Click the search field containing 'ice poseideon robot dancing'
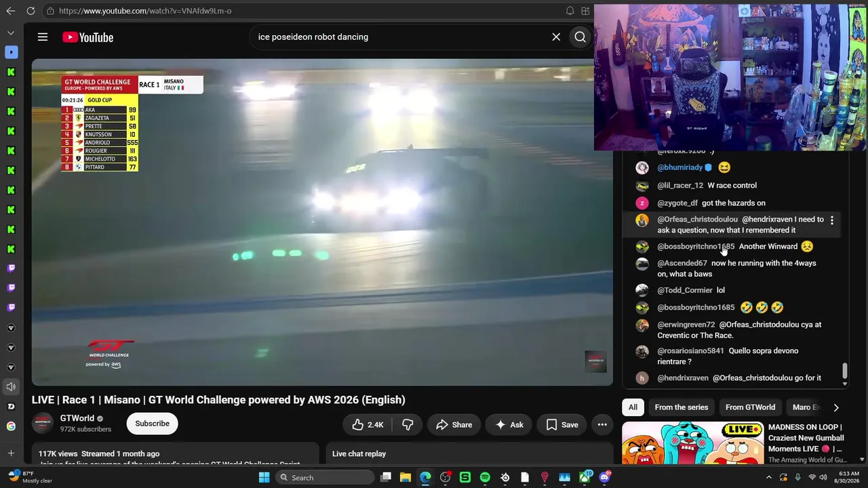The width and height of the screenshot is (868, 488). pyautogui.click(x=400, y=37)
